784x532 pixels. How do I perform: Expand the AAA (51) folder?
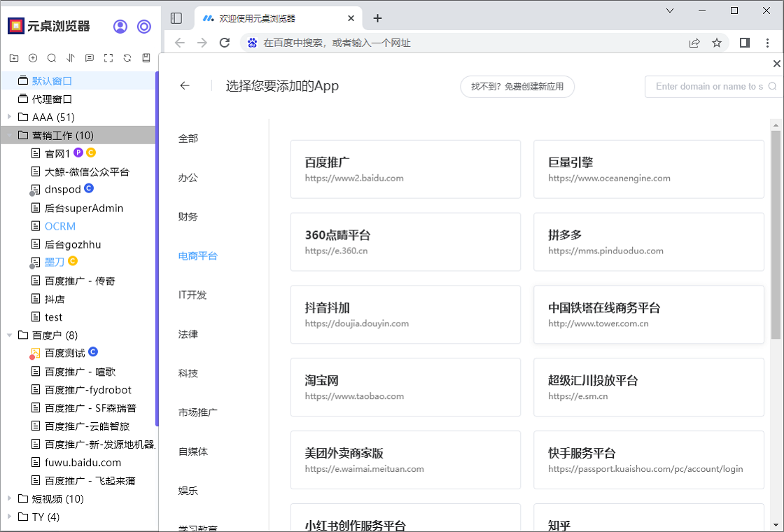click(x=10, y=117)
